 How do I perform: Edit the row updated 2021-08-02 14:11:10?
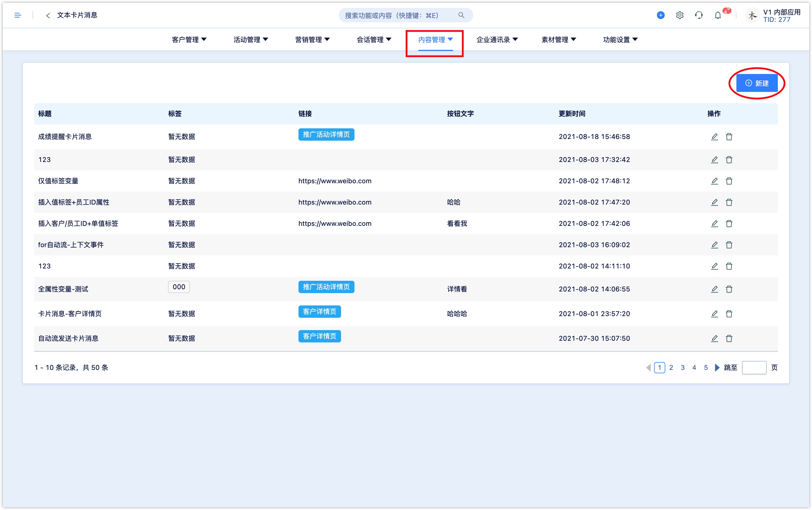point(714,266)
